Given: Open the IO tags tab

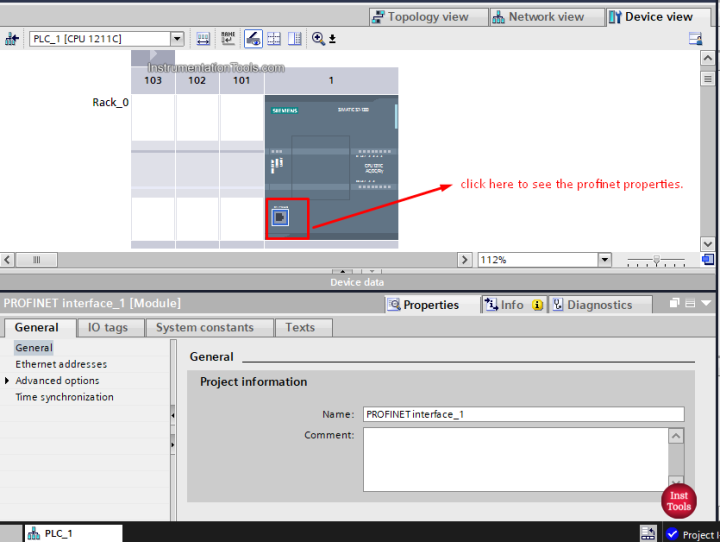Looking at the screenshot, I should coord(108,327).
